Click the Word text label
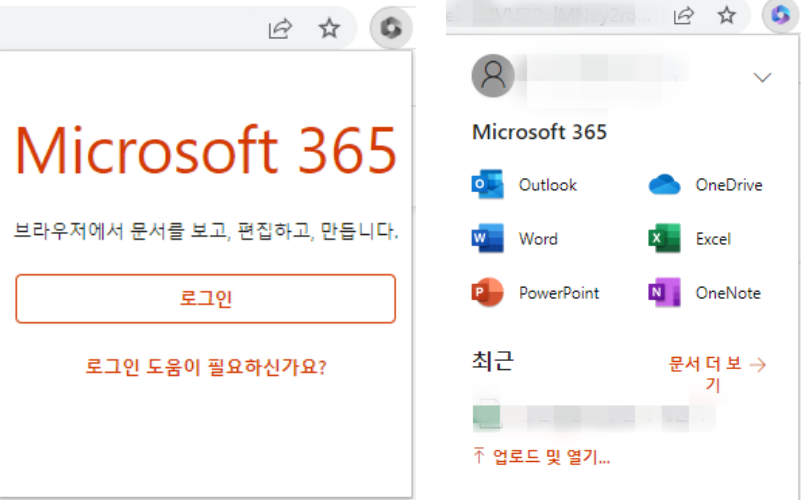The image size is (801, 500). (538, 239)
